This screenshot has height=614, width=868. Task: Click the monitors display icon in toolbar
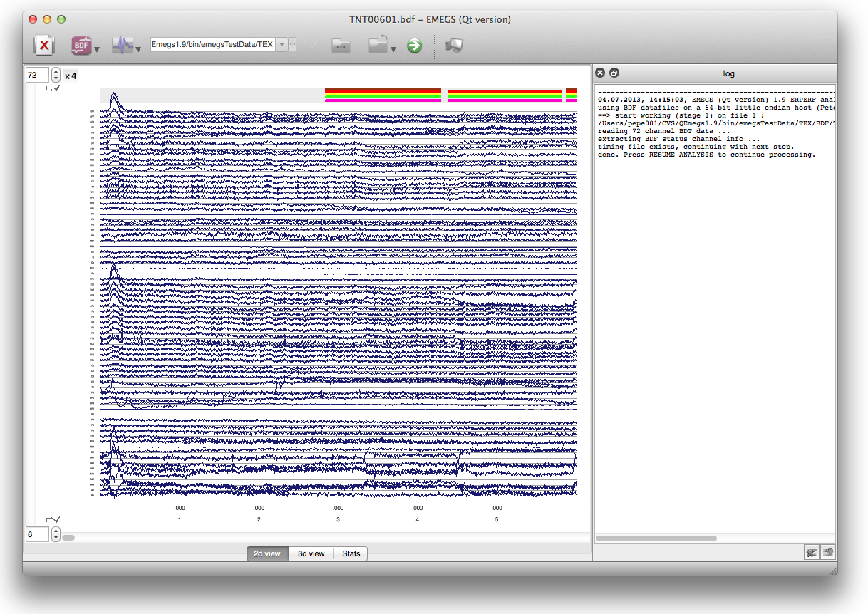pos(454,46)
